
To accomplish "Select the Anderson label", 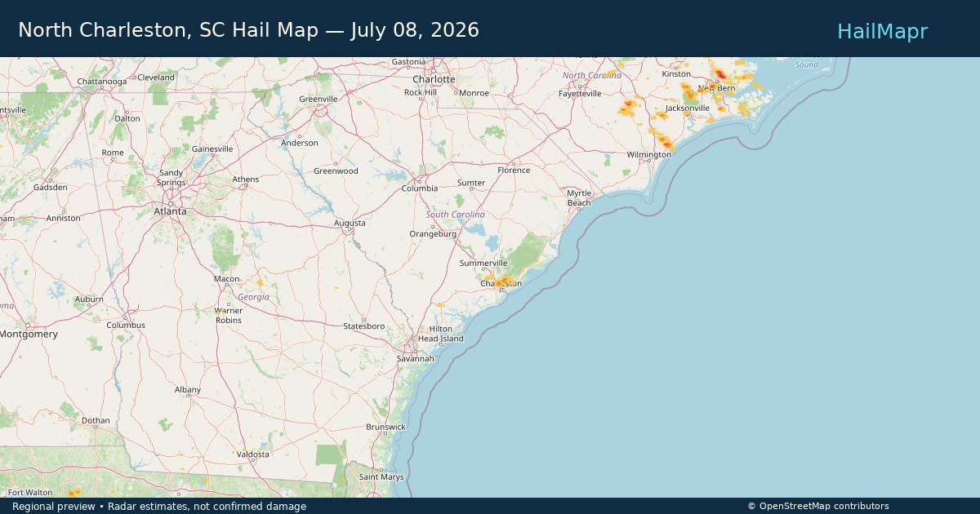I will pyautogui.click(x=300, y=143).
